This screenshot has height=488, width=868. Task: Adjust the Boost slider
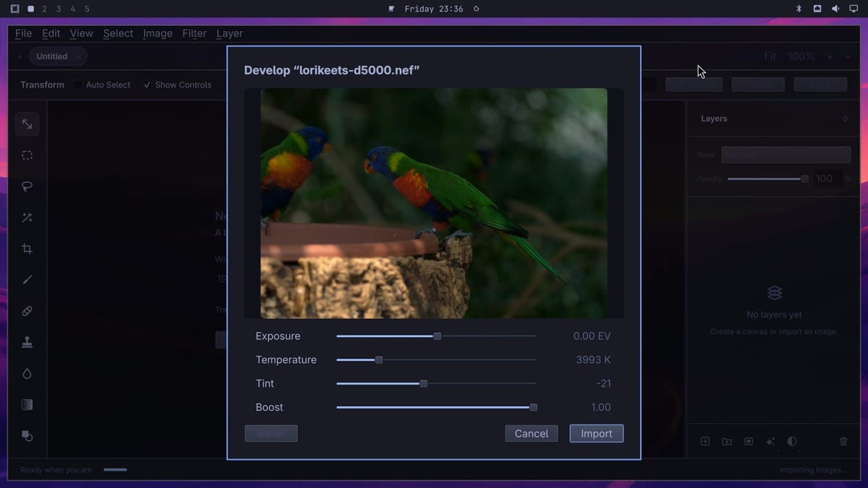coord(437,408)
